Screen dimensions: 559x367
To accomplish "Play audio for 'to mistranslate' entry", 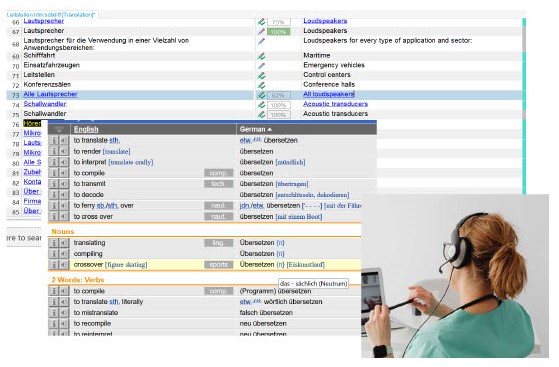I will (x=63, y=313).
